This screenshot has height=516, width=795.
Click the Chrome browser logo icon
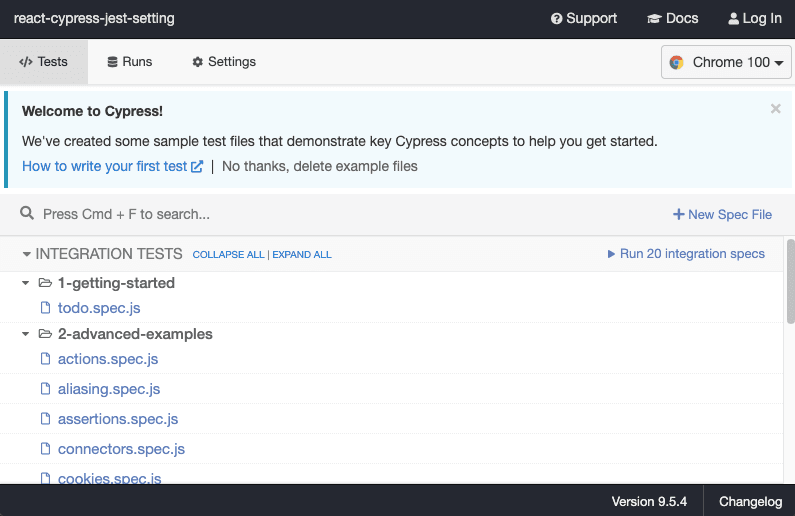(x=677, y=62)
